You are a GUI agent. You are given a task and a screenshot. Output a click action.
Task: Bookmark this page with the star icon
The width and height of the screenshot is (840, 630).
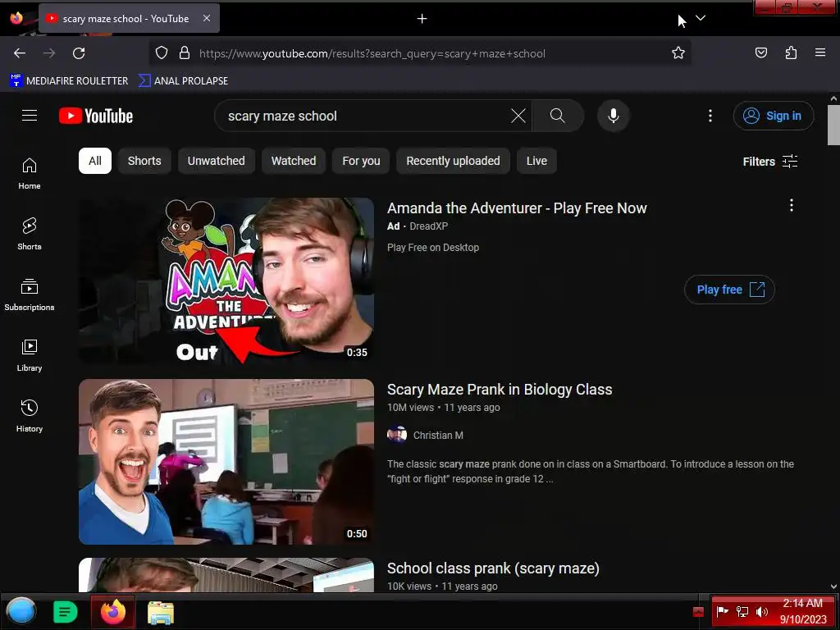point(678,52)
